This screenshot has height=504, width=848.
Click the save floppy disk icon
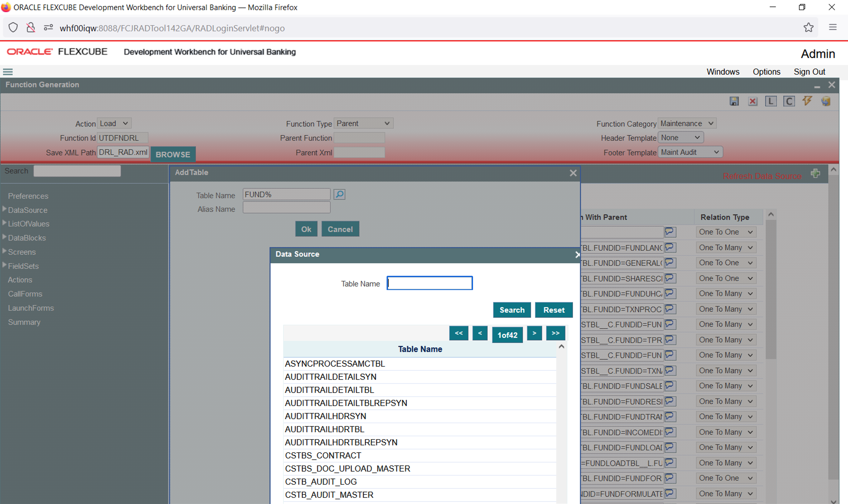(x=734, y=101)
